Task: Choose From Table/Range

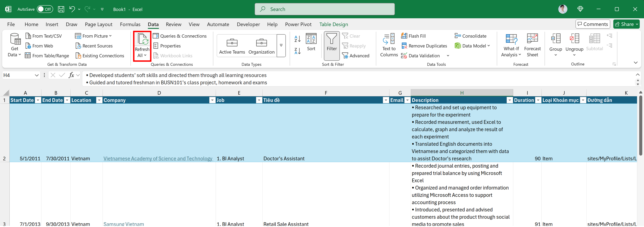Action: pos(47,56)
